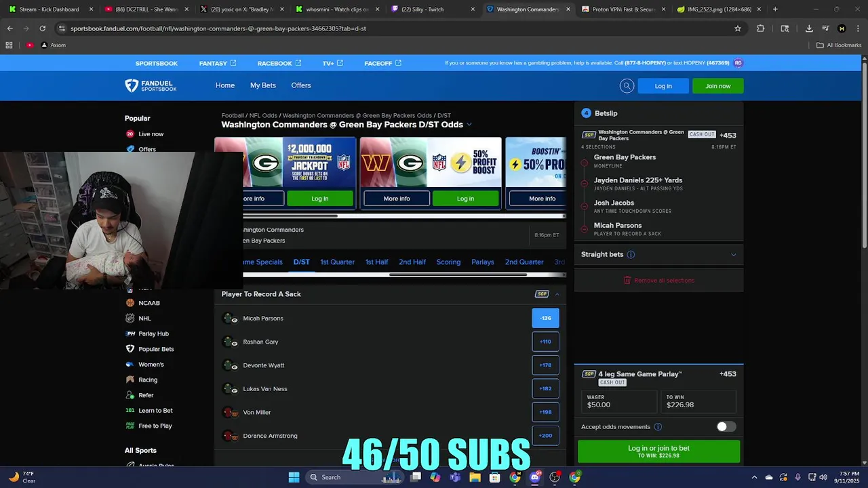868x488 pixels.
Task: Click Log in or join to bet
Action: point(658,451)
